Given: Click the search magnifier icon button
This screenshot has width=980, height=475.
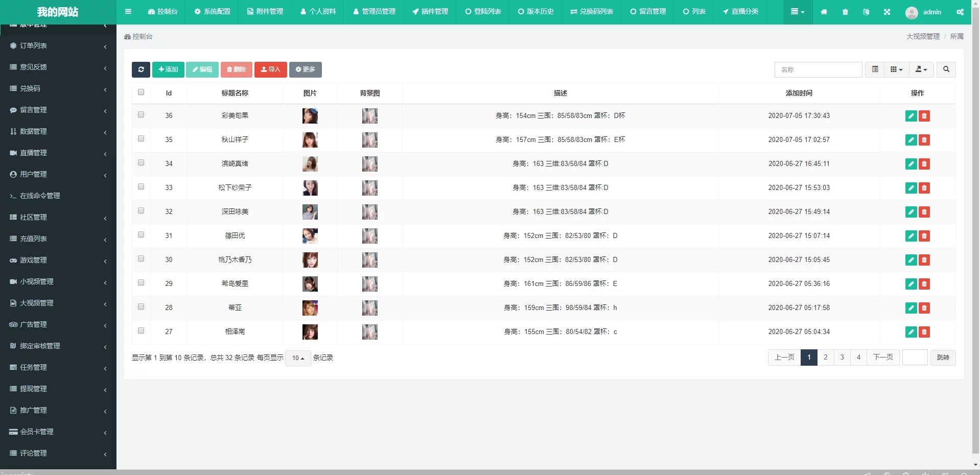Looking at the screenshot, I should [x=946, y=69].
